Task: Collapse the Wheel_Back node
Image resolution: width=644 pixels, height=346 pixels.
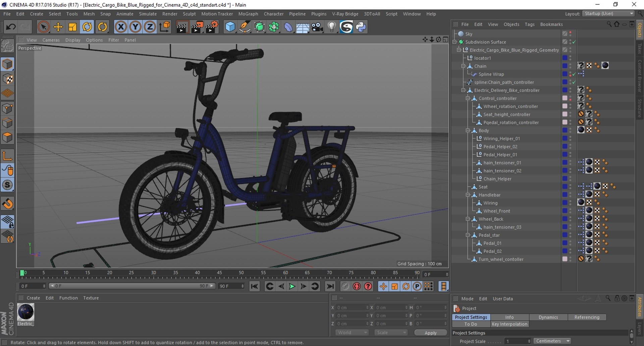Action: [x=468, y=219]
